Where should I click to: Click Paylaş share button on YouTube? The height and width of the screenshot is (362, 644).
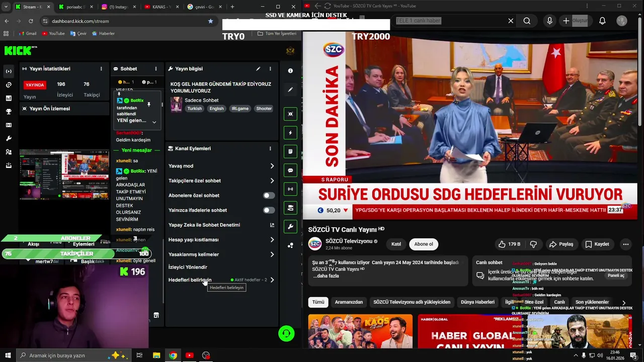(561, 244)
